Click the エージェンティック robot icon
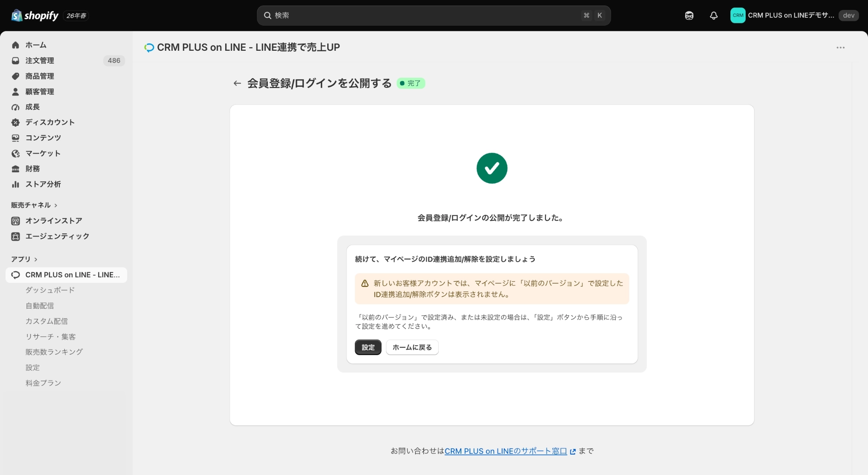The image size is (868, 475). coord(16,236)
